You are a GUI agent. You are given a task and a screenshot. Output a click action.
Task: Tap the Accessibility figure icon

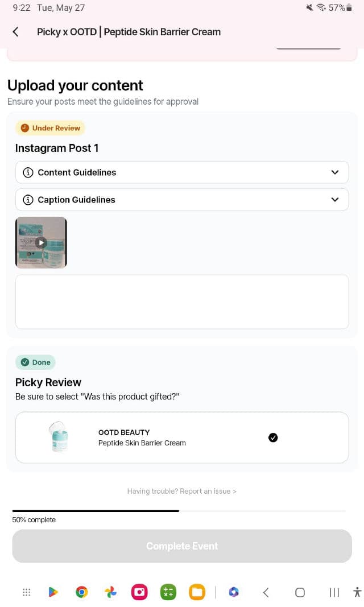[357, 592]
